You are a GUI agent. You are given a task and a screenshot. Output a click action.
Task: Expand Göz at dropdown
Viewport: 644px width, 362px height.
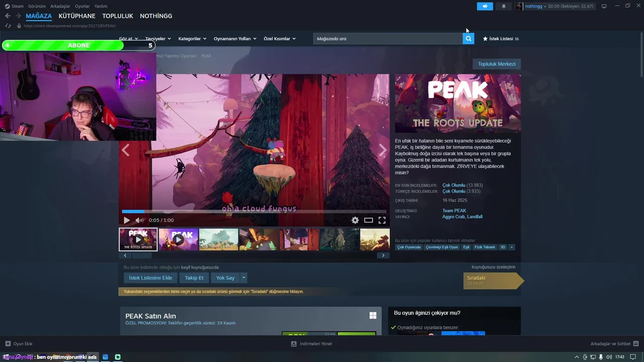tap(128, 39)
